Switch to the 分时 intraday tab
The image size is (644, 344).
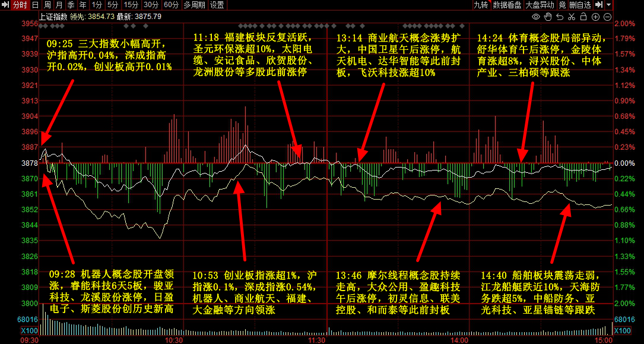click(x=20, y=5)
